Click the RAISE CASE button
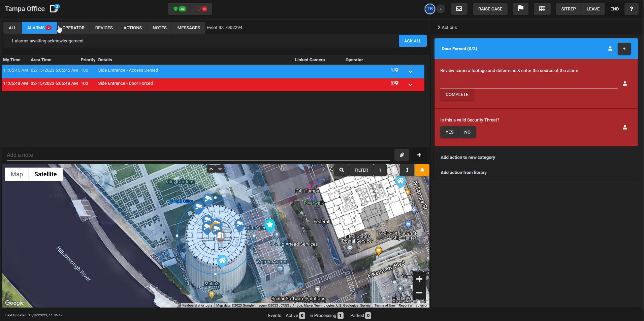This screenshot has width=644, height=321. (x=490, y=9)
